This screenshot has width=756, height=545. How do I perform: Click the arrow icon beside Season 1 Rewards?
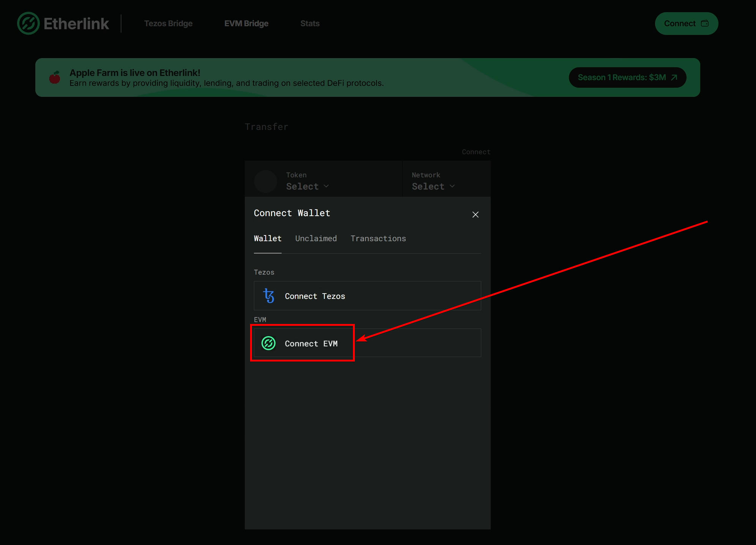pos(674,77)
